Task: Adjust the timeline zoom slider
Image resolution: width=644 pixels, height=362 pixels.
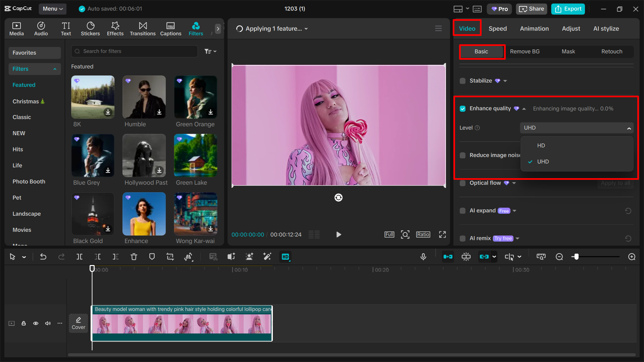Action: (577, 256)
